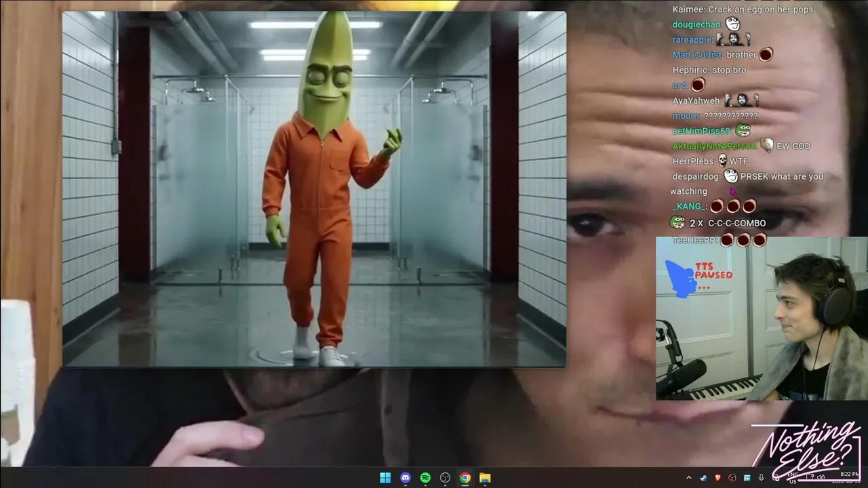Click the 'C-C-C-COMBO' chat text

tap(736, 223)
